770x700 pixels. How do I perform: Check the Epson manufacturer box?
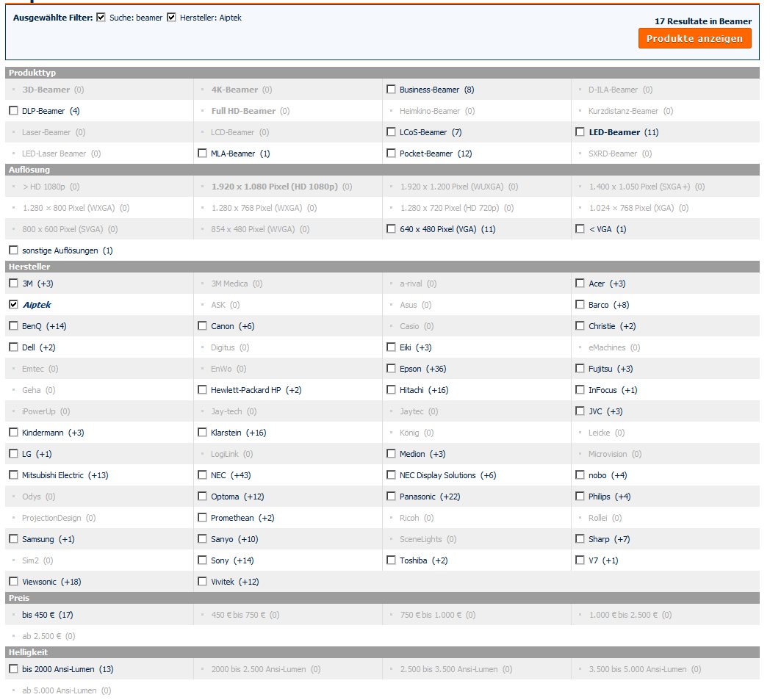[x=391, y=369]
